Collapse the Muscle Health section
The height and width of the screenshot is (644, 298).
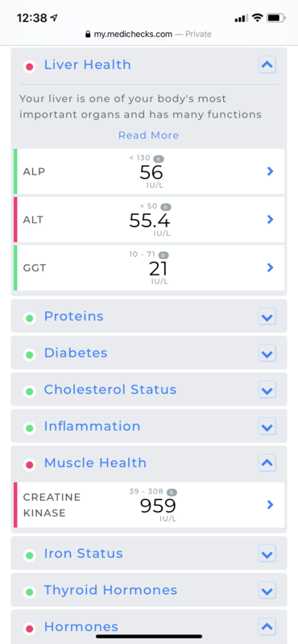pos(267,464)
